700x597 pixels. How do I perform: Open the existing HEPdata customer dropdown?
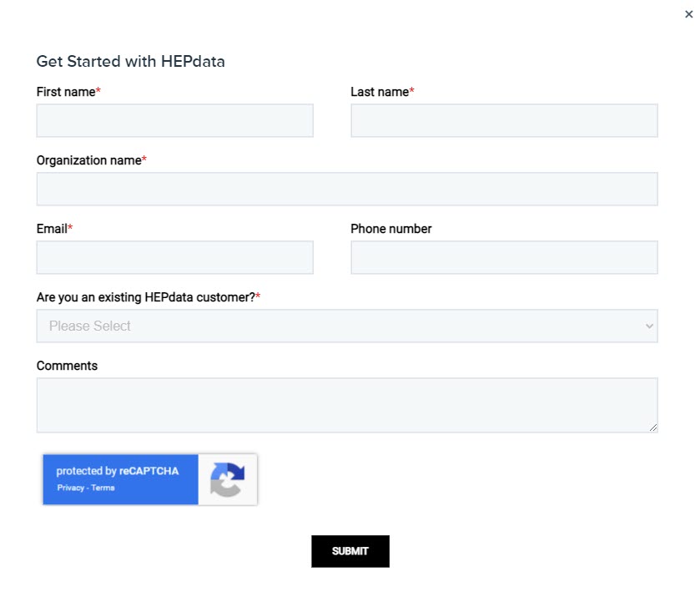tap(347, 326)
